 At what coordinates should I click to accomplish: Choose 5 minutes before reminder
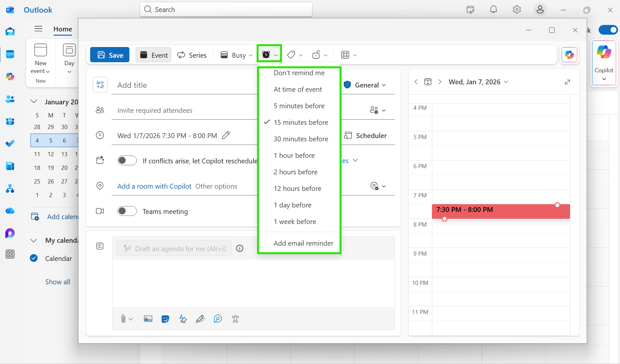click(x=299, y=106)
